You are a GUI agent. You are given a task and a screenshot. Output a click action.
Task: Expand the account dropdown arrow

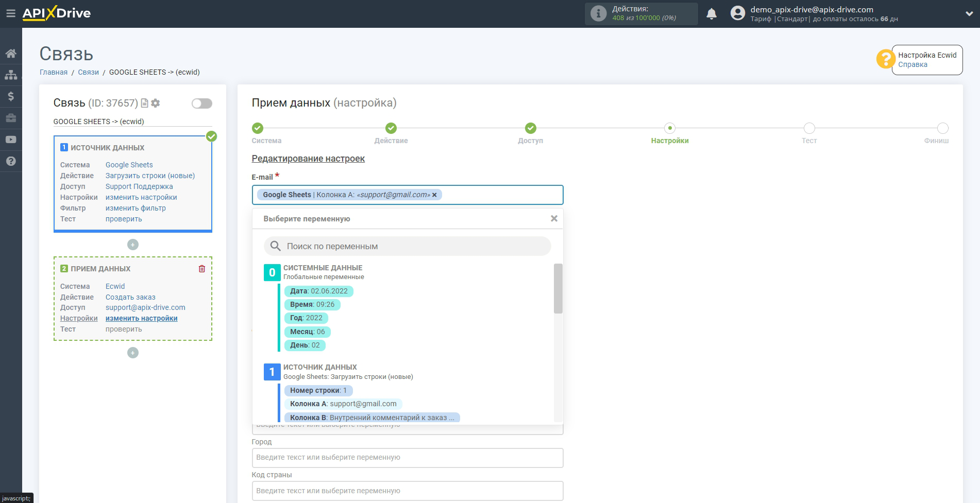969,14
